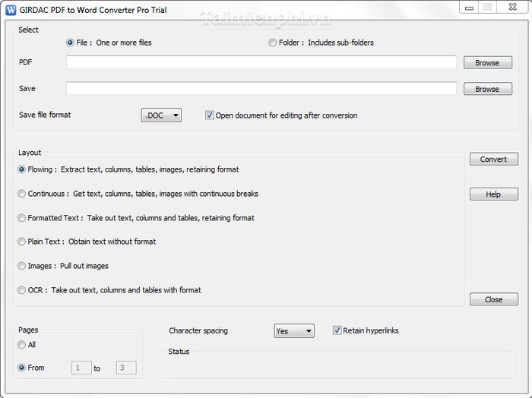Open Help for the converter
The height and width of the screenshot is (398, 532).
(493, 194)
